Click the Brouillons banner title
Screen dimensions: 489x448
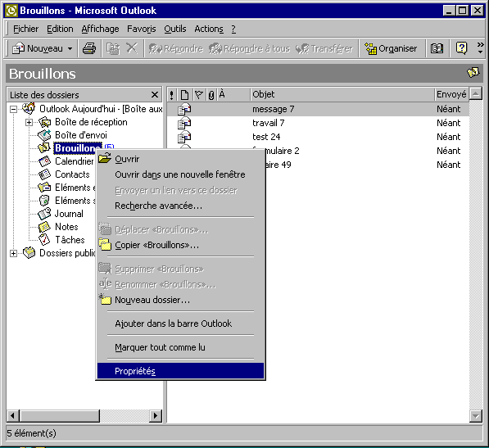click(43, 74)
